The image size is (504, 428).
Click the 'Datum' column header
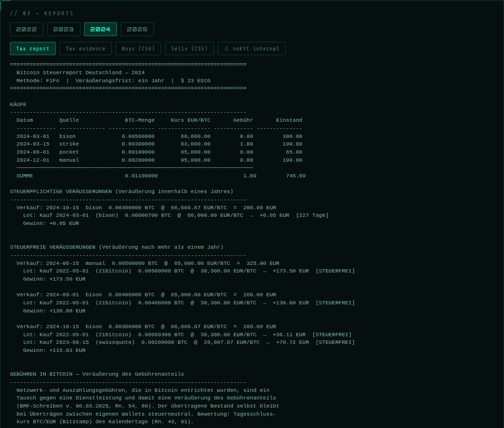tap(25, 120)
